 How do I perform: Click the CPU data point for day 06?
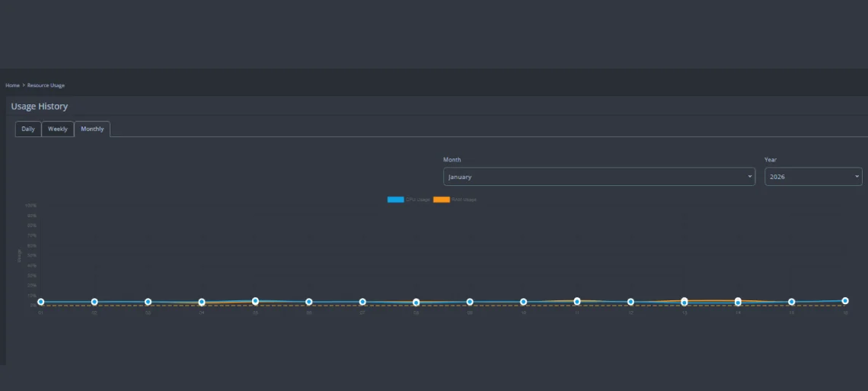click(x=309, y=302)
